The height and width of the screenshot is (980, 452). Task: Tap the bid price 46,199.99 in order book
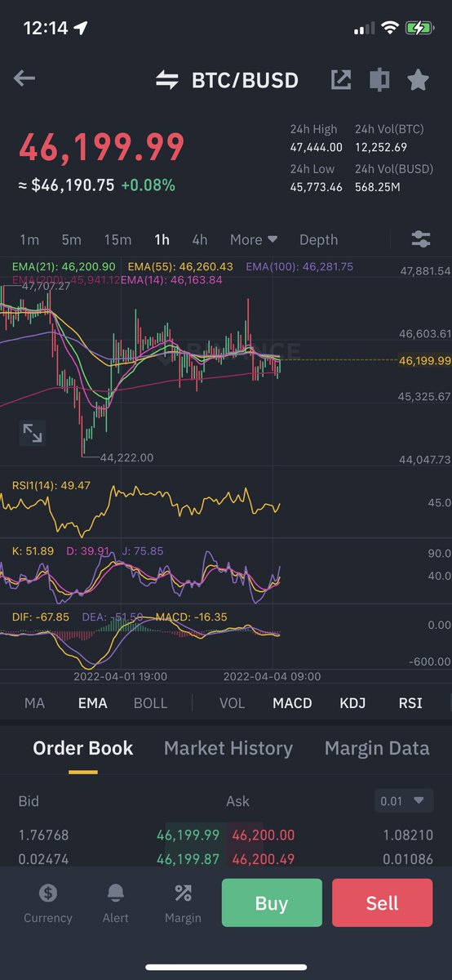click(188, 835)
